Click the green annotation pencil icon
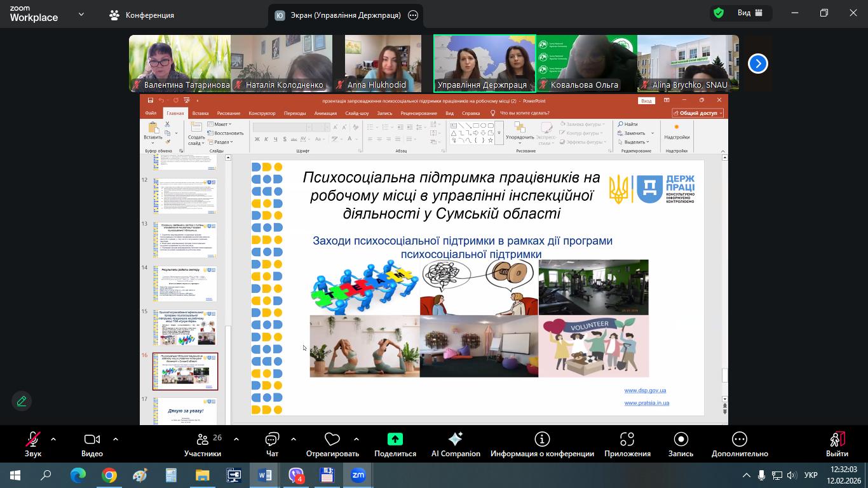 (x=22, y=401)
